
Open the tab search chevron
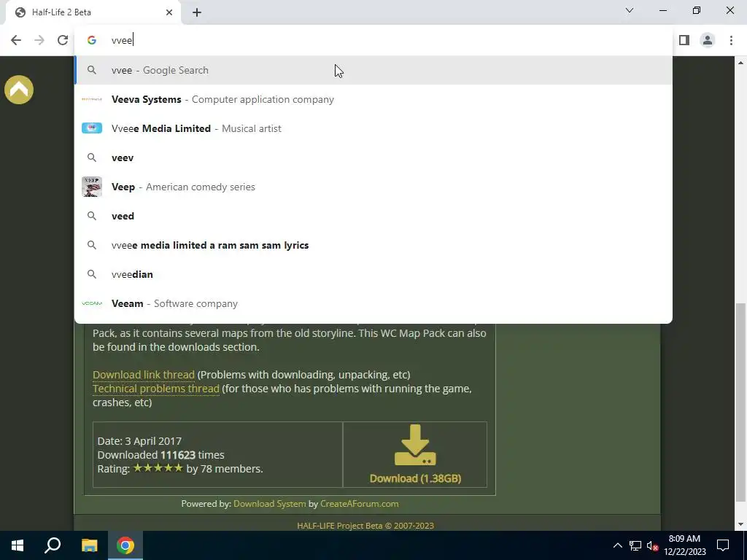click(630, 10)
